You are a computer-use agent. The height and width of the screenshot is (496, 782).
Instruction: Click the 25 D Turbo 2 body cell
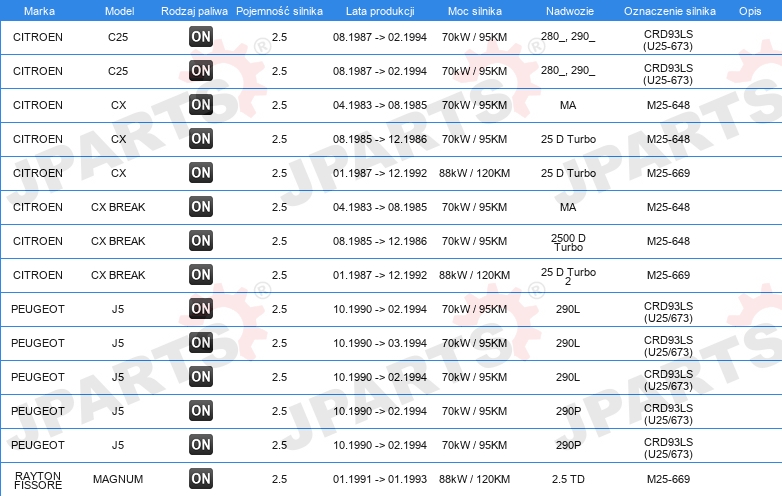(x=568, y=276)
